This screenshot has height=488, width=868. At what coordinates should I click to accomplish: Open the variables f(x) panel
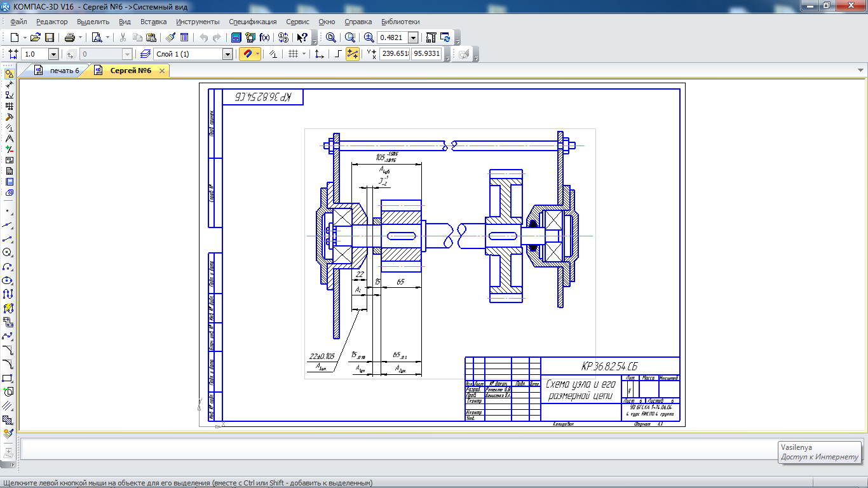(264, 37)
